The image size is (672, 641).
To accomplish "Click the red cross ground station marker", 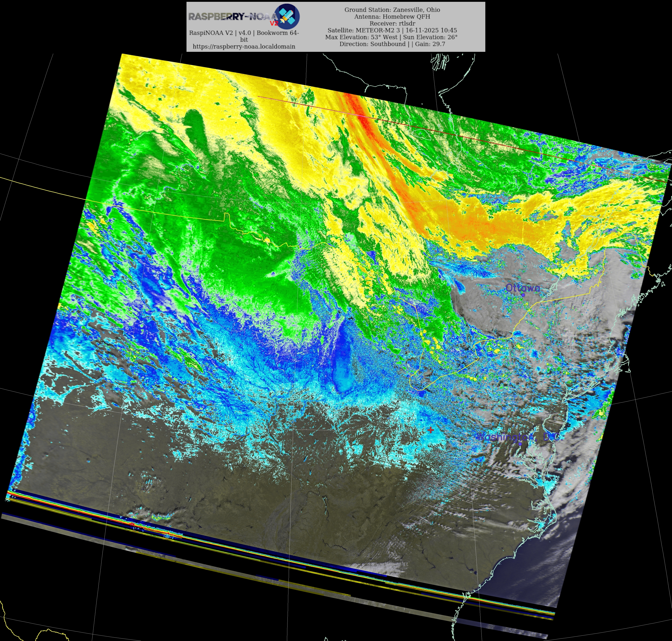I will pos(431,430).
